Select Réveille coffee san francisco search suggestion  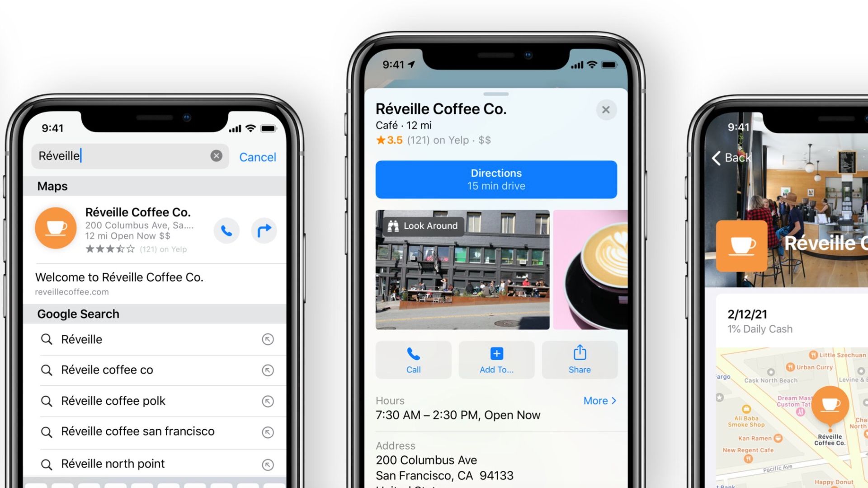[137, 432]
